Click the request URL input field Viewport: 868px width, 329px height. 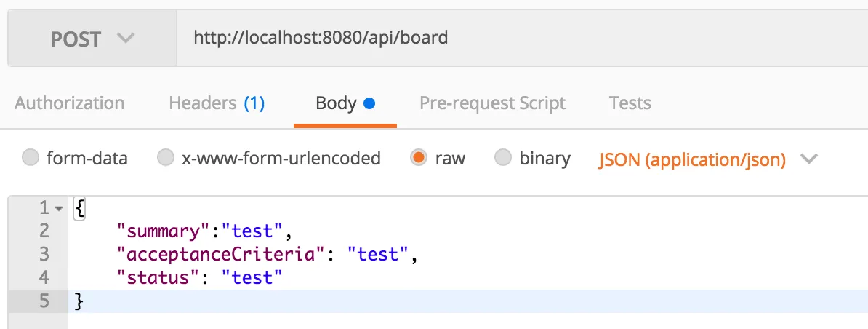point(509,38)
